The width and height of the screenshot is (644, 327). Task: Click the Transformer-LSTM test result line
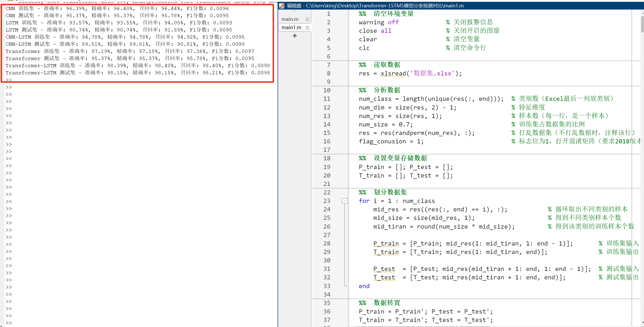point(138,72)
